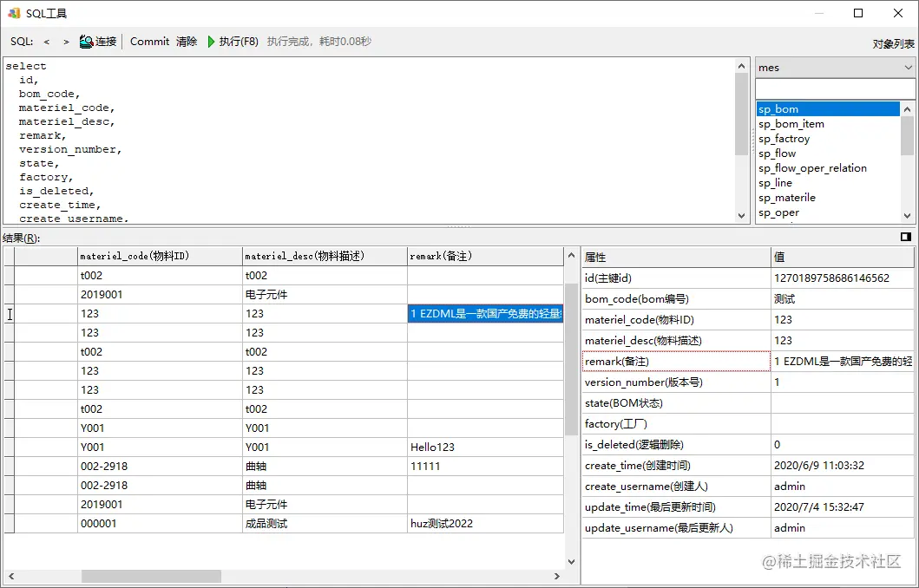Image resolution: width=919 pixels, height=588 pixels.
Task: Click the materiel_desc(物料描述) column header
Action: (x=325, y=256)
